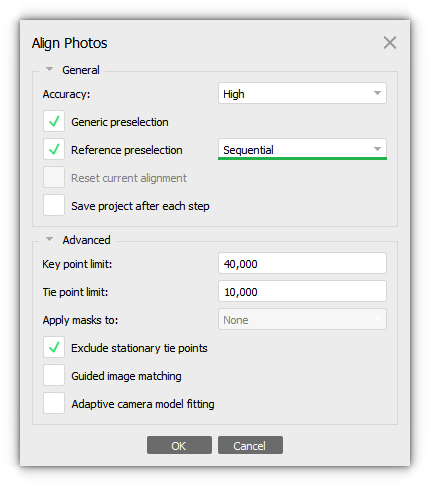Click the Reset current alignment checkbox
430x486 pixels.
coord(54,177)
